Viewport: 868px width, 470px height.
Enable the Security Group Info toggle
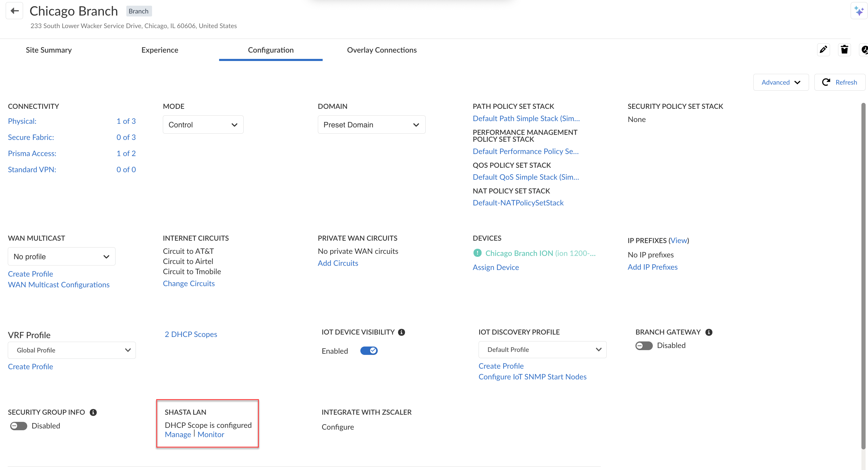19,426
